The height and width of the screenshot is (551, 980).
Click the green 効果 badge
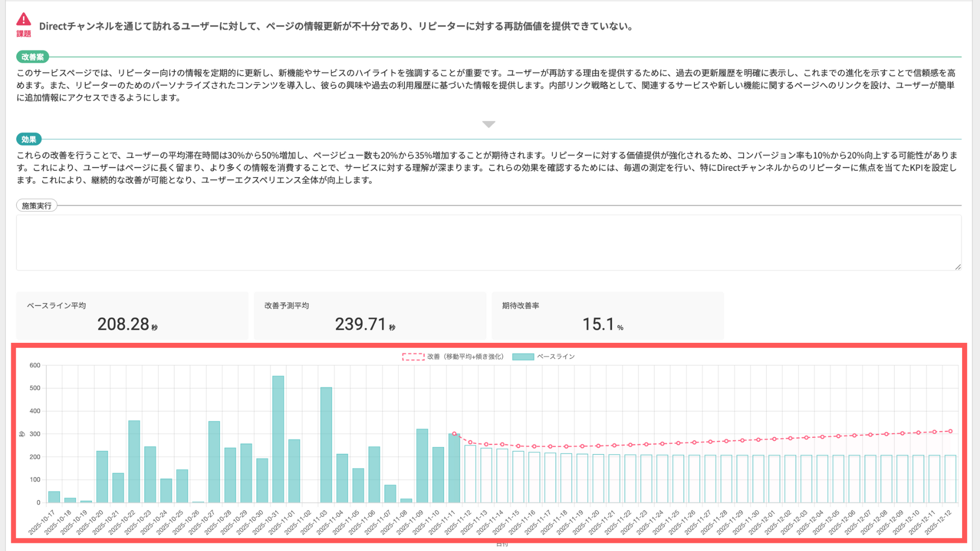pyautogui.click(x=29, y=139)
